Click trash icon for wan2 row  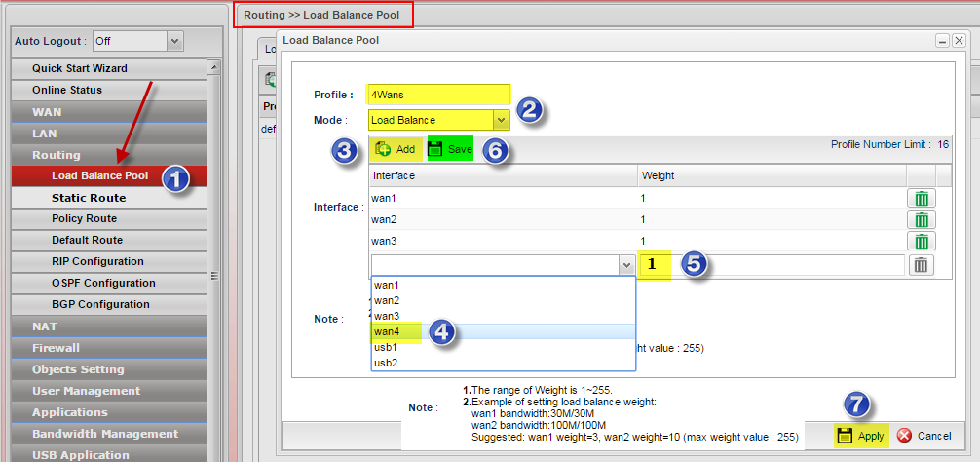click(920, 219)
